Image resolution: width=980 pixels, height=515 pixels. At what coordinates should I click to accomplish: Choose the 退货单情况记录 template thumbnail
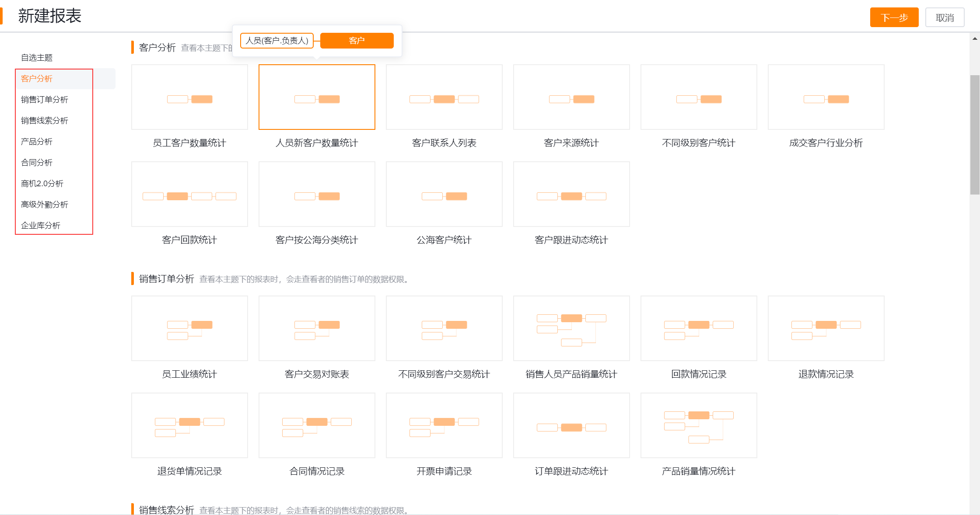pyautogui.click(x=189, y=425)
